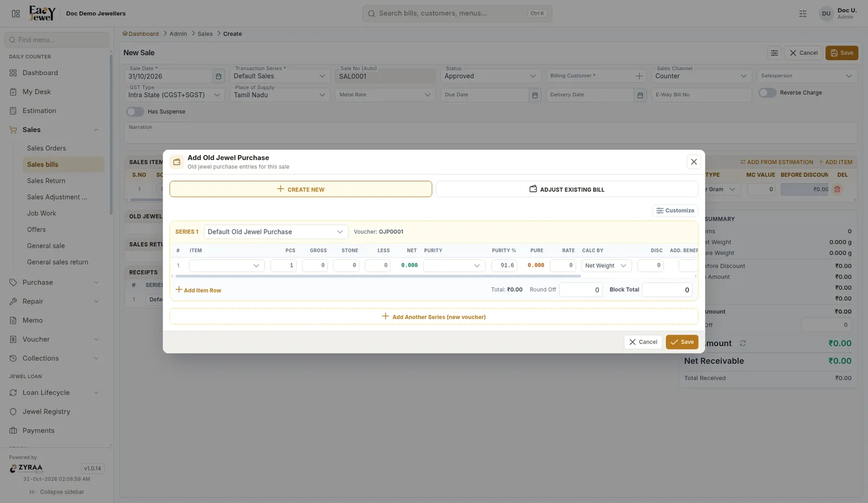Select the Create New tab
Screen dimensions: 868x503
tap(301, 189)
